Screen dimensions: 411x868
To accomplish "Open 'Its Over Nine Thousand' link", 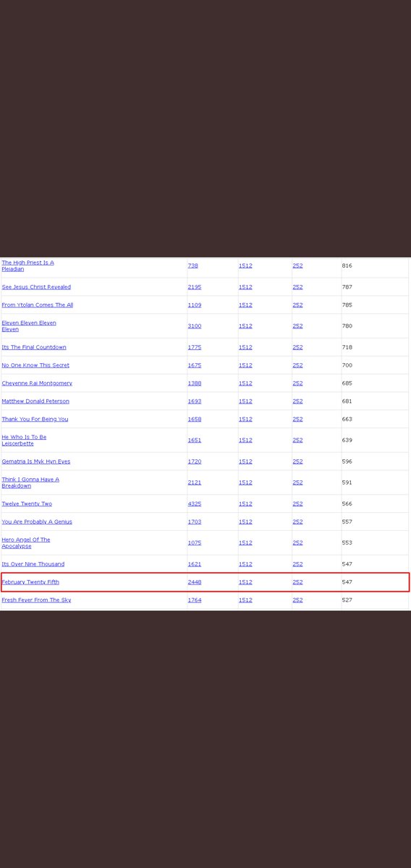I will pyautogui.click(x=33, y=564).
